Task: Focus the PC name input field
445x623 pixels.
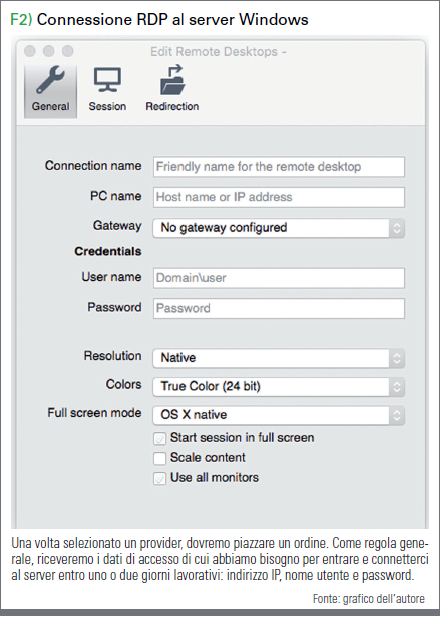Action: [279, 197]
